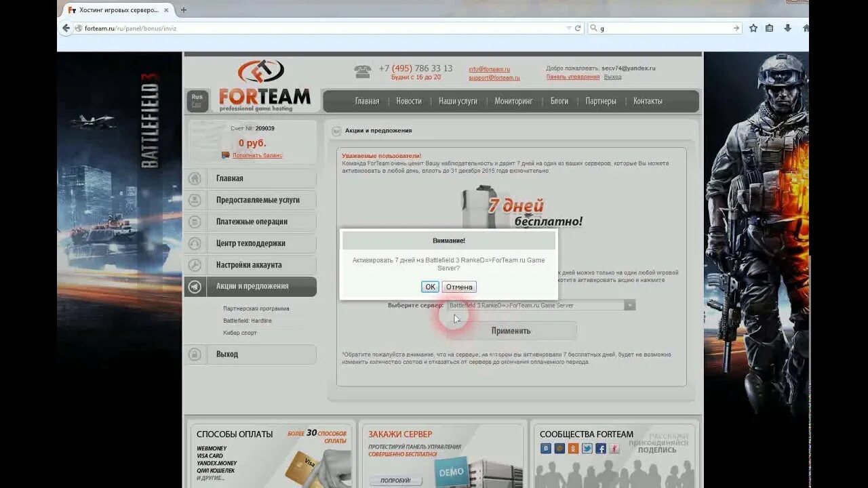Viewport: 868px width, 488px height.
Task: Open the info@forteam.ru email link
Action: coord(489,69)
